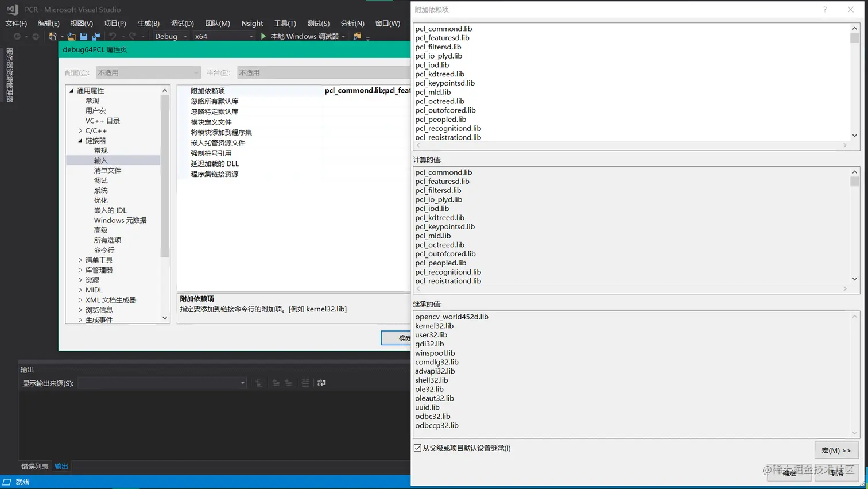The height and width of the screenshot is (489, 868).
Task: Open the 视图(V) menu
Action: pos(82,23)
